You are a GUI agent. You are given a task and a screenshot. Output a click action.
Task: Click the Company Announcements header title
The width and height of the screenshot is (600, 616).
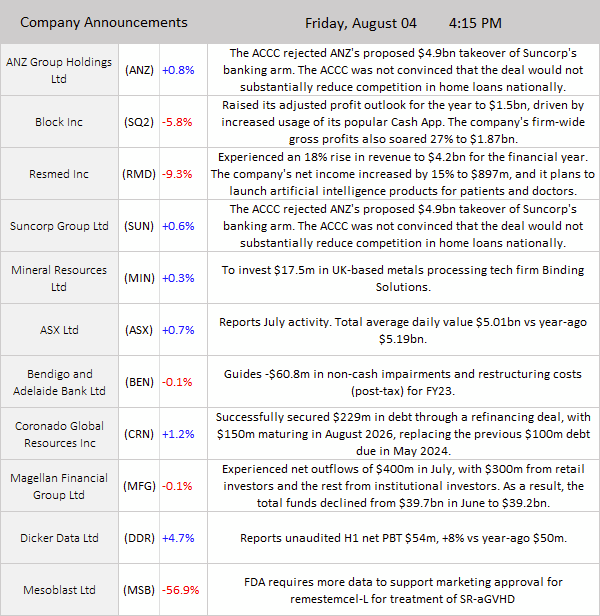(104, 22)
